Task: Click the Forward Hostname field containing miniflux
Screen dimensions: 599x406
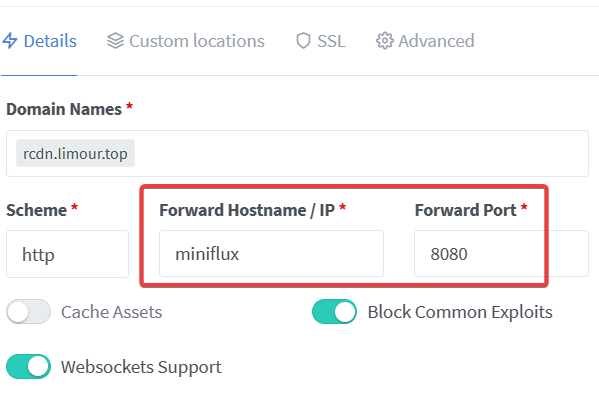Action: click(x=271, y=254)
